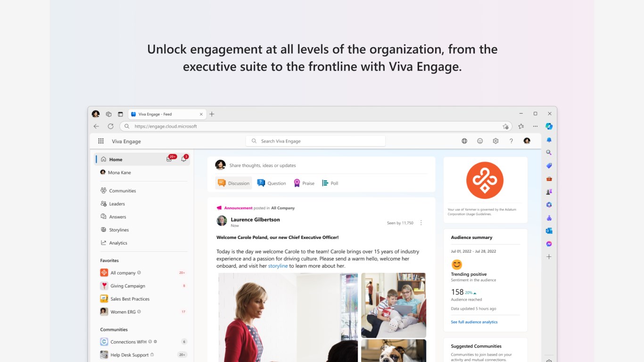Open the help question mark icon
Image resolution: width=644 pixels, height=362 pixels.
511,141
